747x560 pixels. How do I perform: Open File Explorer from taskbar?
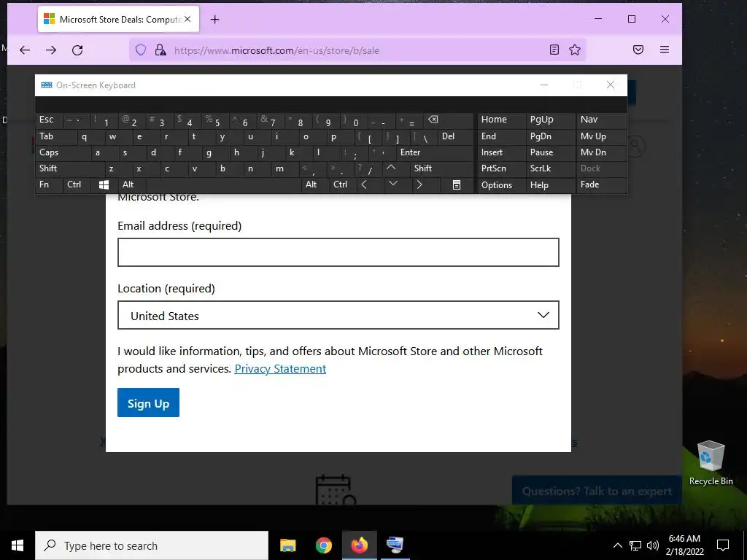[287, 545]
